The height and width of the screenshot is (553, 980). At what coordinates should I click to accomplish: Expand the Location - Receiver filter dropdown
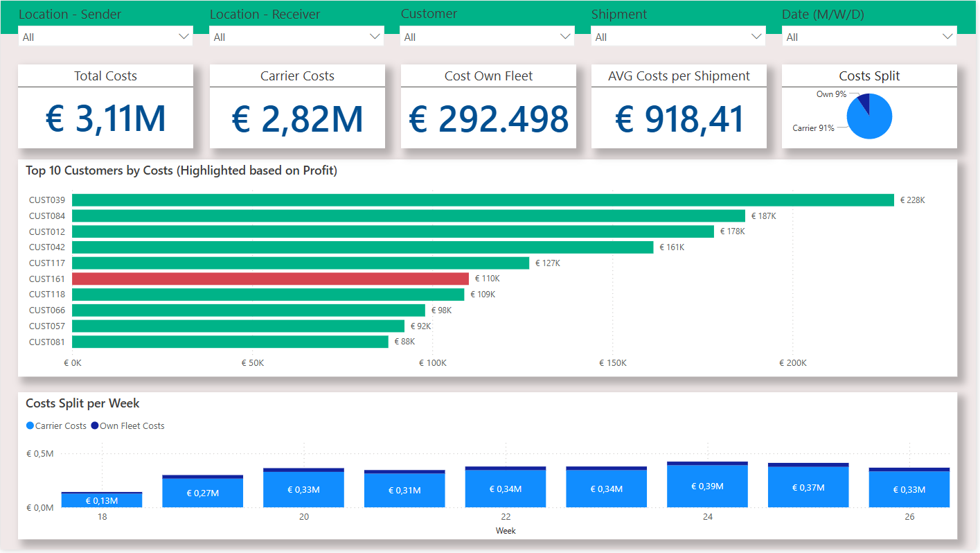(x=297, y=37)
